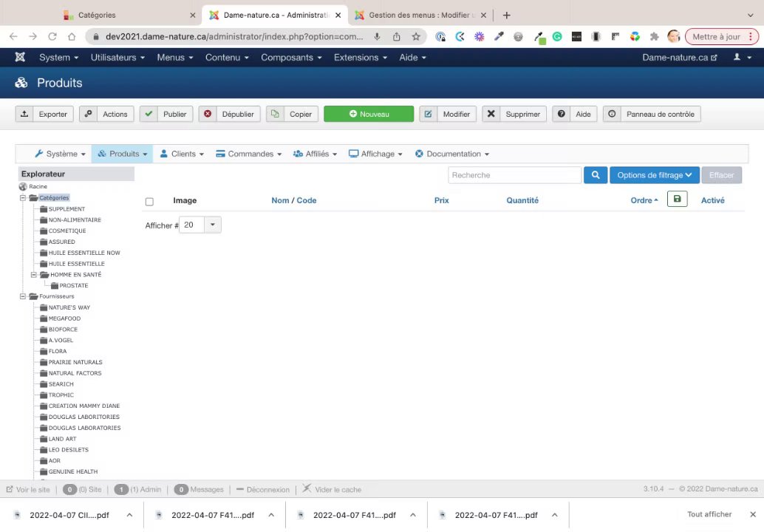
Task: Toggle the select-all products checkbox
Action: click(x=149, y=202)
